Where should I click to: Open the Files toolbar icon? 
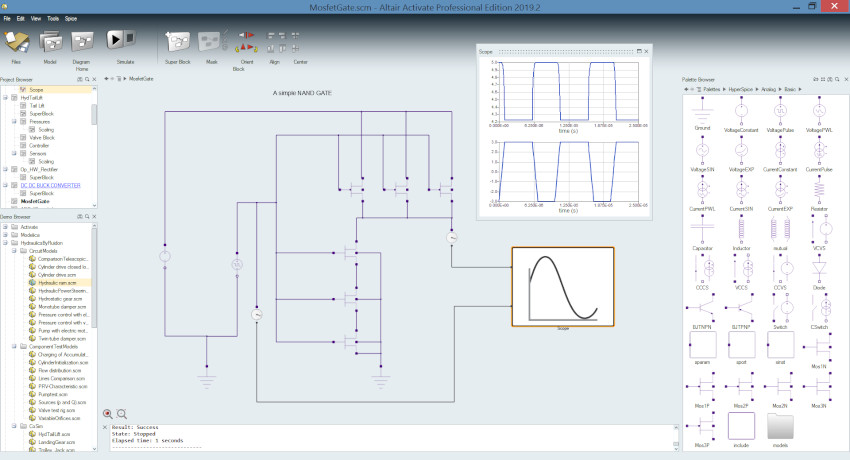(x=16, y=40)
